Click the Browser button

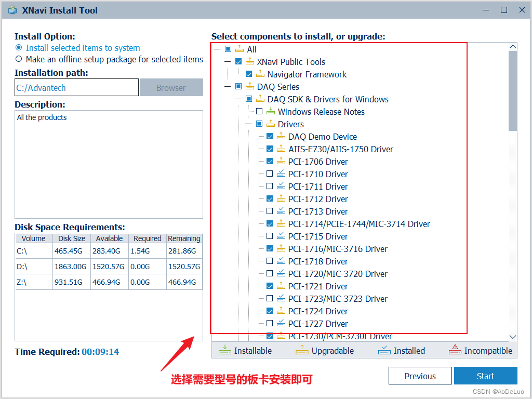pos(171,87)
